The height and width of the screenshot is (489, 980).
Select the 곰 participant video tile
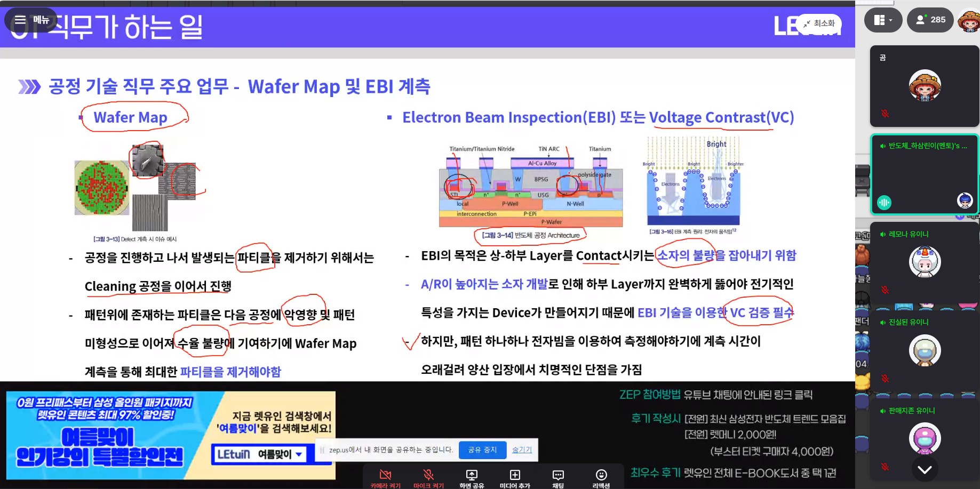click(x=925, y=85)
